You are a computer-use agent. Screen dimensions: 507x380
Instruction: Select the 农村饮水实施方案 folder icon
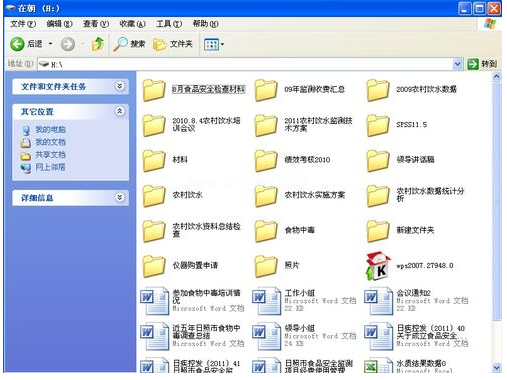tap(266, 196)
